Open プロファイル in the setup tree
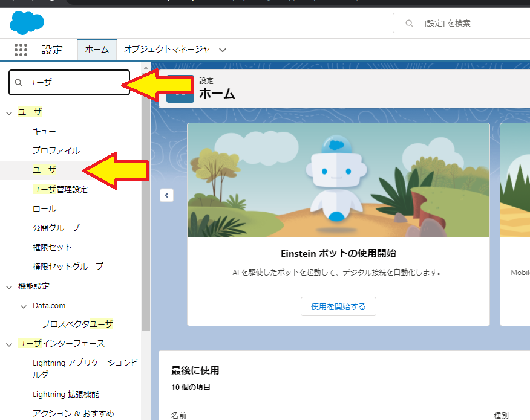This screenshot has height=420, width=530. tap(56, 150)
